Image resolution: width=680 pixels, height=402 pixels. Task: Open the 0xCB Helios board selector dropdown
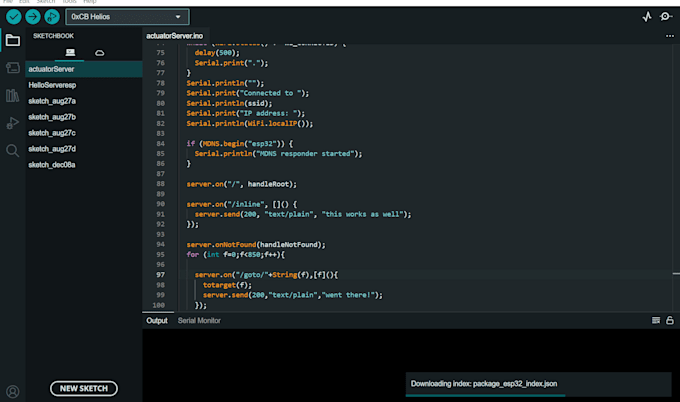click(x=127, y=17)
